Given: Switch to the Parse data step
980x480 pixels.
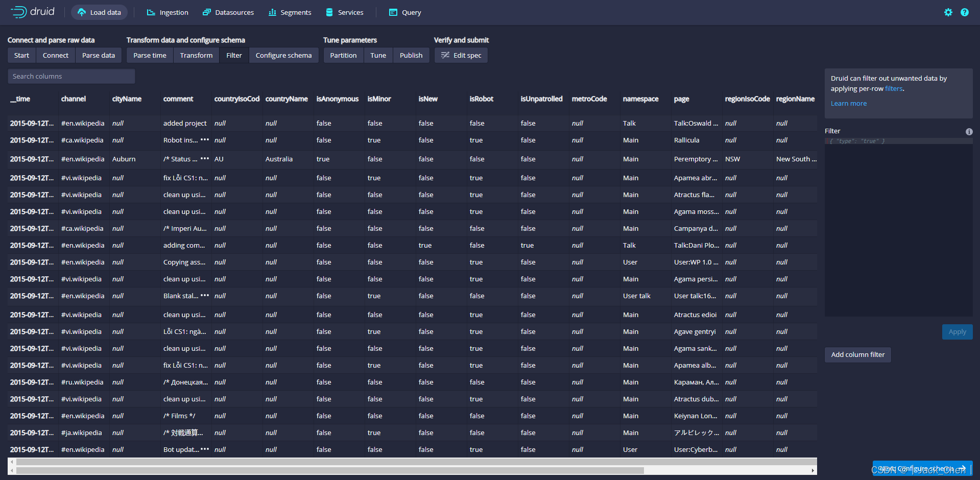Looking at the screenshot, I should point(99,55).
